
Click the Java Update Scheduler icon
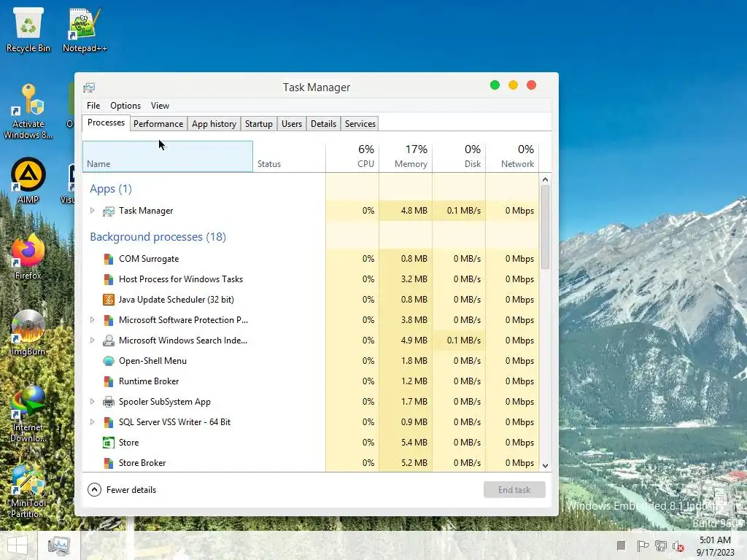(x=109, y=300)
